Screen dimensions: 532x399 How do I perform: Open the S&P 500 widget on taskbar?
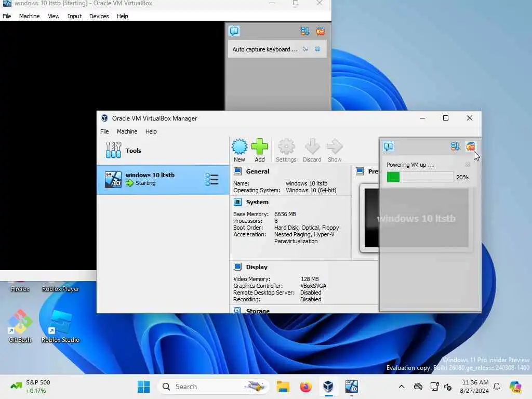(x=31, y=387)
